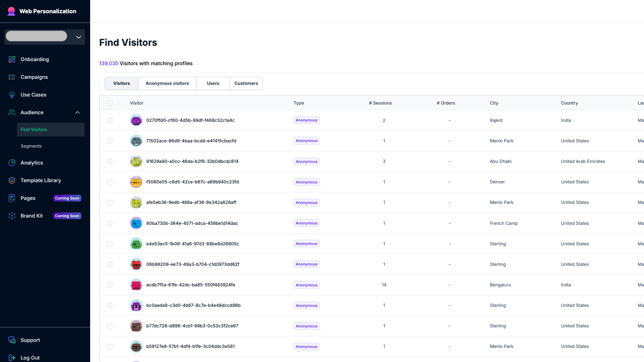Image resolution: width=644 pixels, height=362 pixels.
Task: Click avatar of visitor 71502ace-86d9-4baa-bcdd-e41415cbacfd
Action: click(136, 141)
